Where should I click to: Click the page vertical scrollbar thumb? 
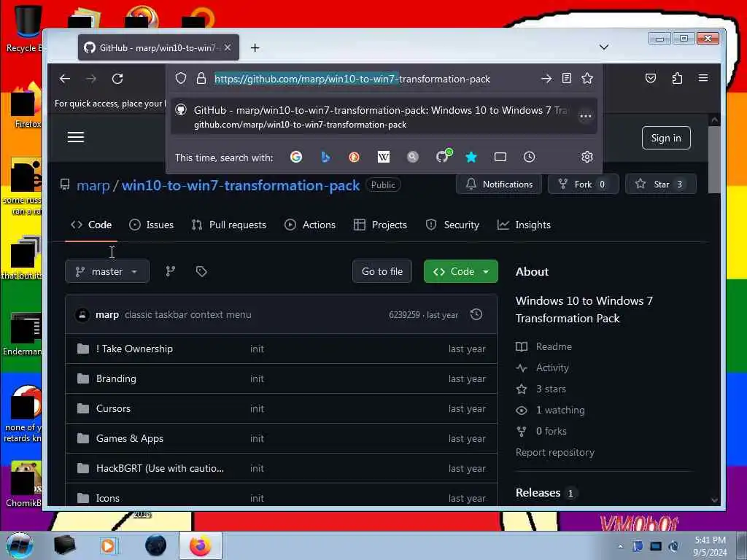[x=713, y=160]
